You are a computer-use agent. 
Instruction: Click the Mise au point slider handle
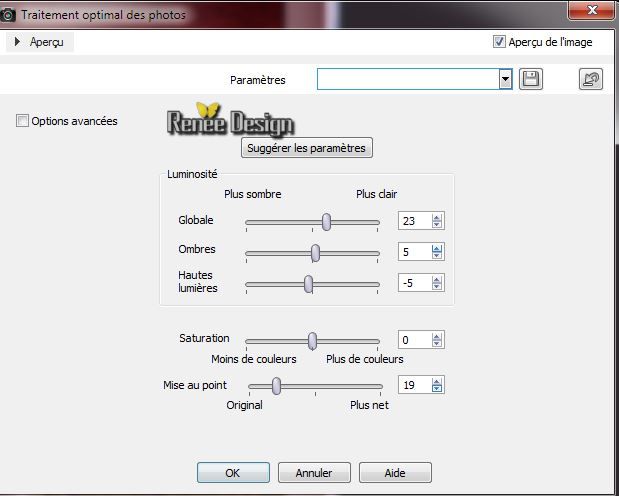(276, 386)
